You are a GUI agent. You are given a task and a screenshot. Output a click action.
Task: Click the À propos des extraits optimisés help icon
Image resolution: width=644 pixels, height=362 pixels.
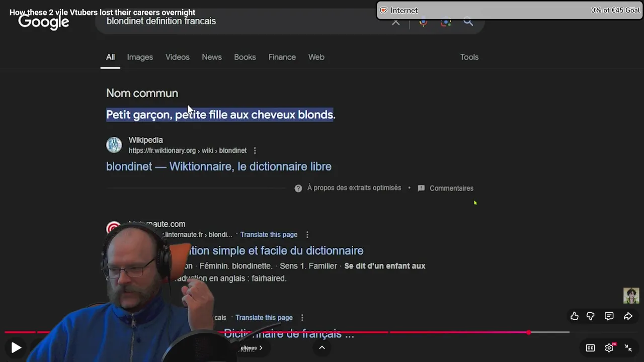298,188
